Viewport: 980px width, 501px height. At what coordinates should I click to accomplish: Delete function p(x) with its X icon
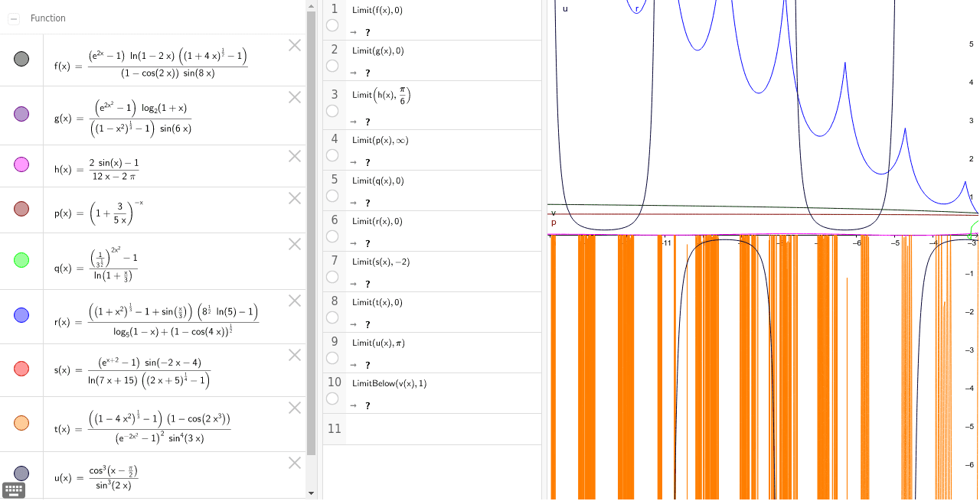tap(295, 198)
